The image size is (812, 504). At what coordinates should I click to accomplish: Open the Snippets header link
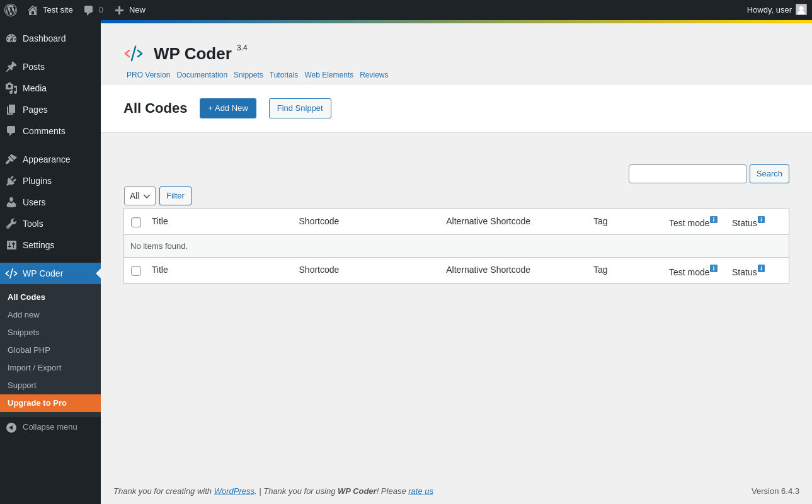248,75
